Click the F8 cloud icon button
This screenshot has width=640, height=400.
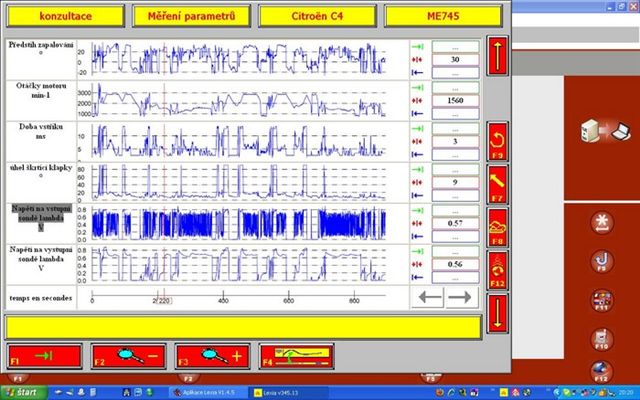497,225
